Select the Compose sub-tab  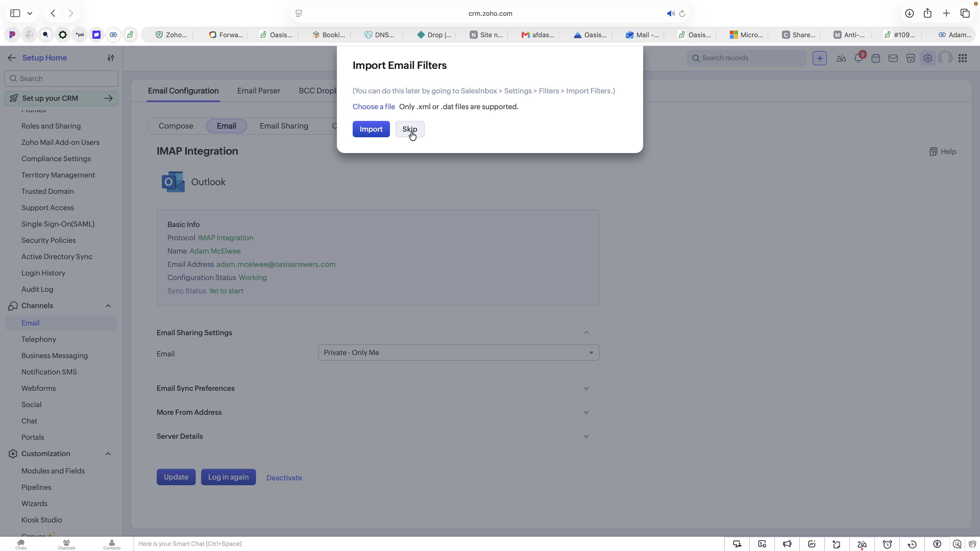click(176, 126)
